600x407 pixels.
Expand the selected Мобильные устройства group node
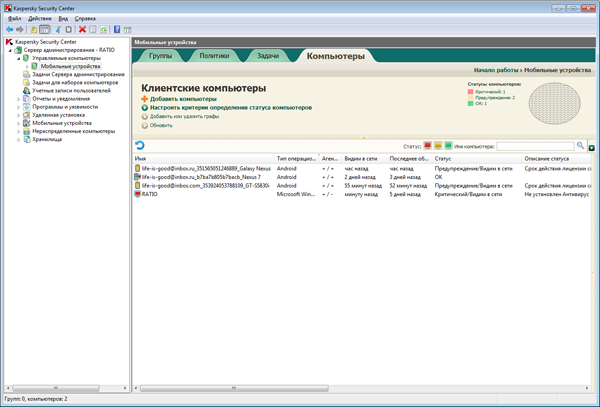[27, 67]
